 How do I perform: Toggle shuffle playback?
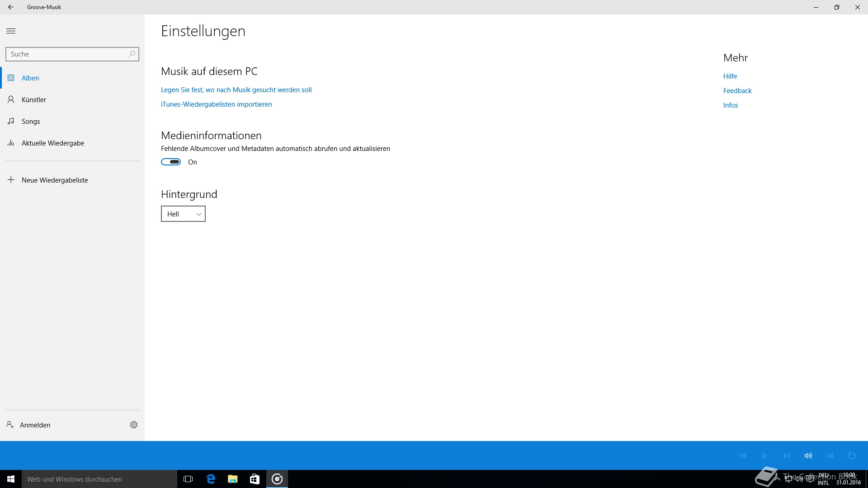(830, 455)
